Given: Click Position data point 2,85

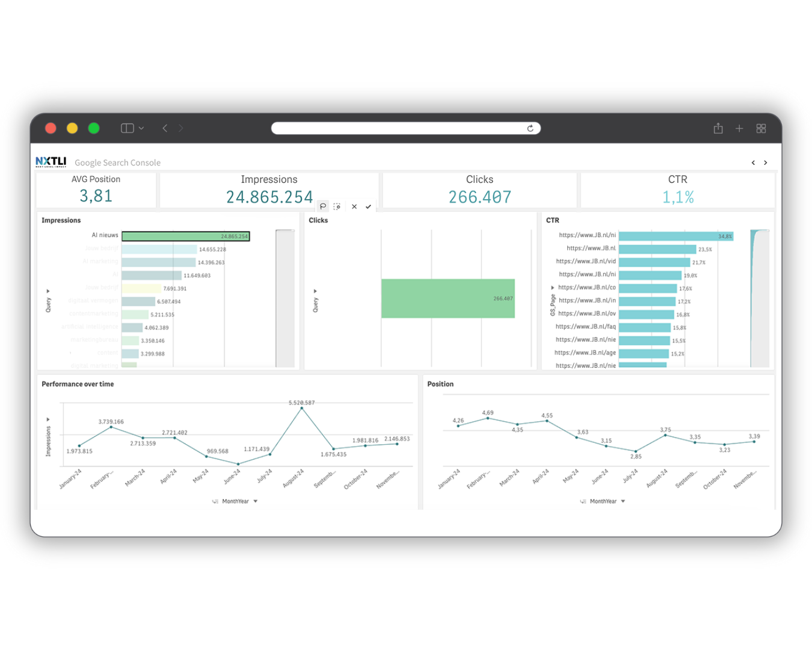Looking at the screenshot, I should click(x=636, y=451).
